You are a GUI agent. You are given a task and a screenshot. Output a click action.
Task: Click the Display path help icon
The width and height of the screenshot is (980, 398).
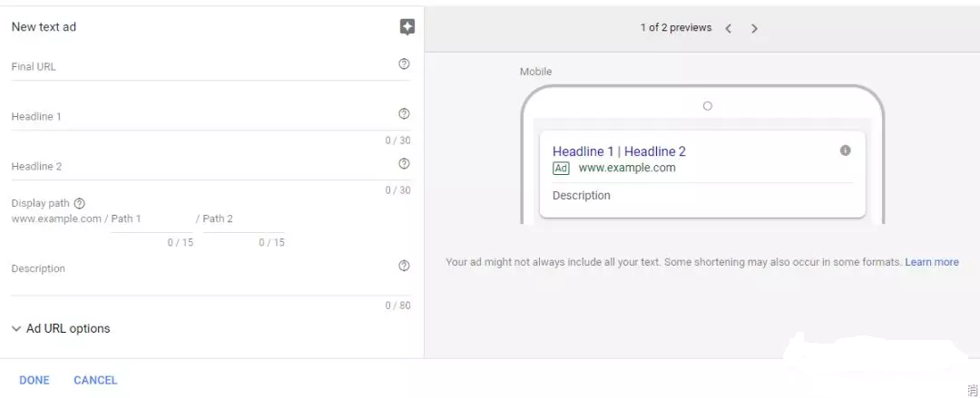(x=79, y=204)
